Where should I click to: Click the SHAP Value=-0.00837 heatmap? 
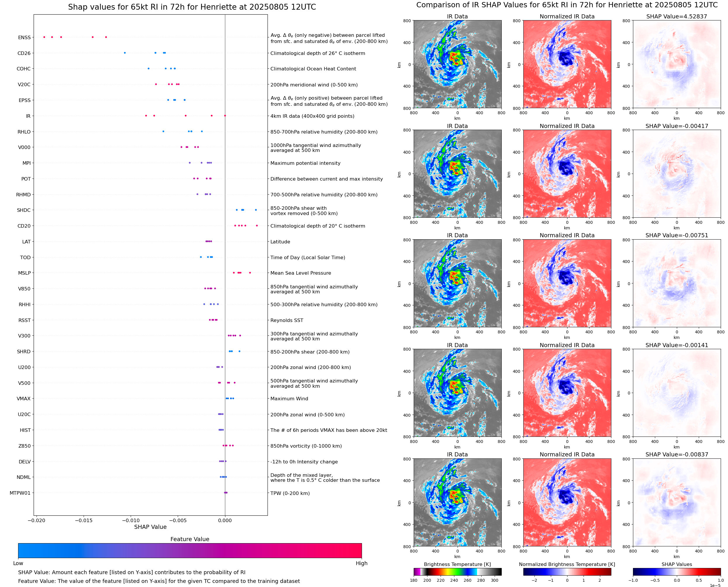coord(677,503)
